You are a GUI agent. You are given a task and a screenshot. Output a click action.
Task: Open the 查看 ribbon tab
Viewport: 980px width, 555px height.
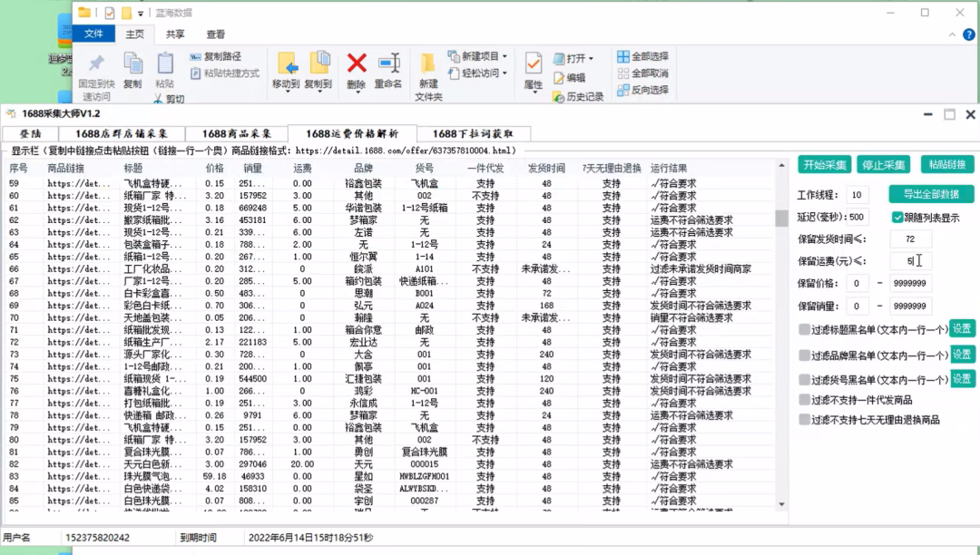pos(215,34)
